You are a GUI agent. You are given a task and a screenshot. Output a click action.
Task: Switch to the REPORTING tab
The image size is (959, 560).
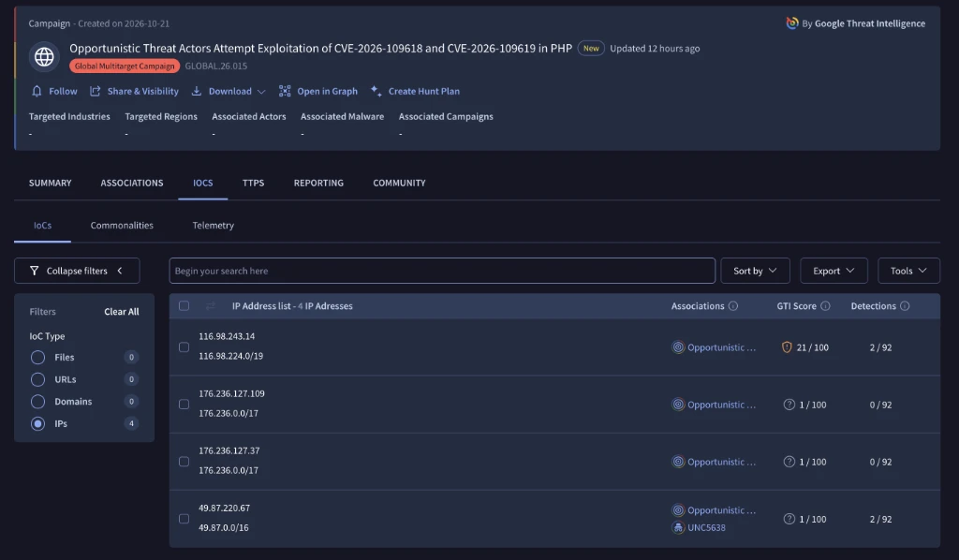click(x=318, y=183)
